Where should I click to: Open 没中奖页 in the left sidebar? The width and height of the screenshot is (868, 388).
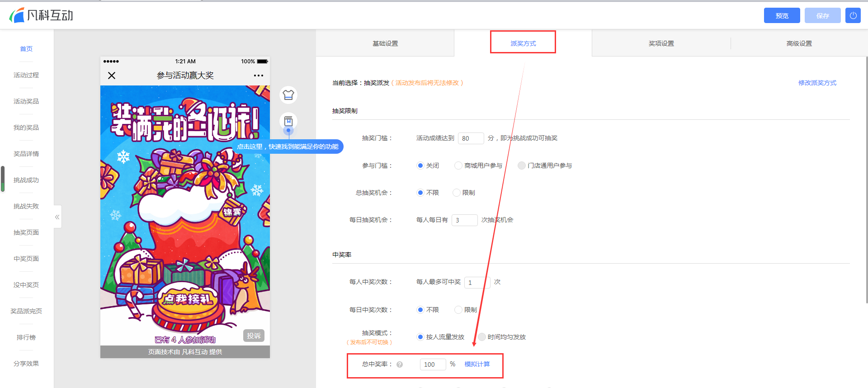26,285
